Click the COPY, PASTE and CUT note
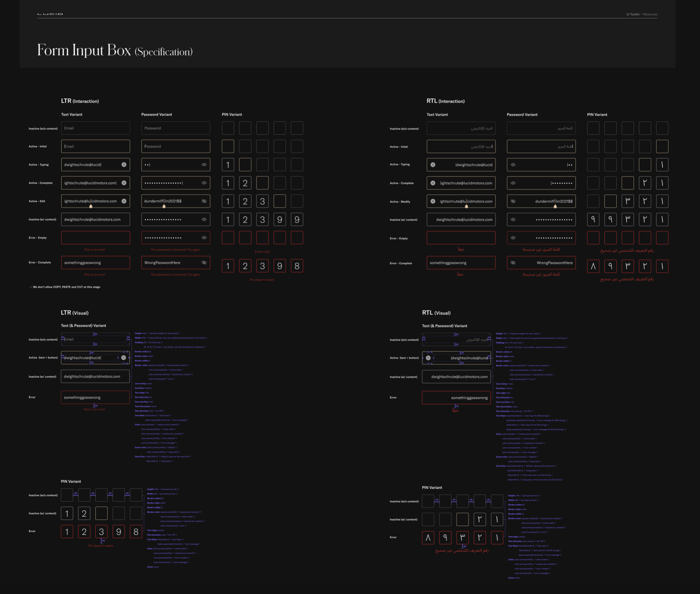The height and width of the screenshot is (594, 700). pos(67,287)
